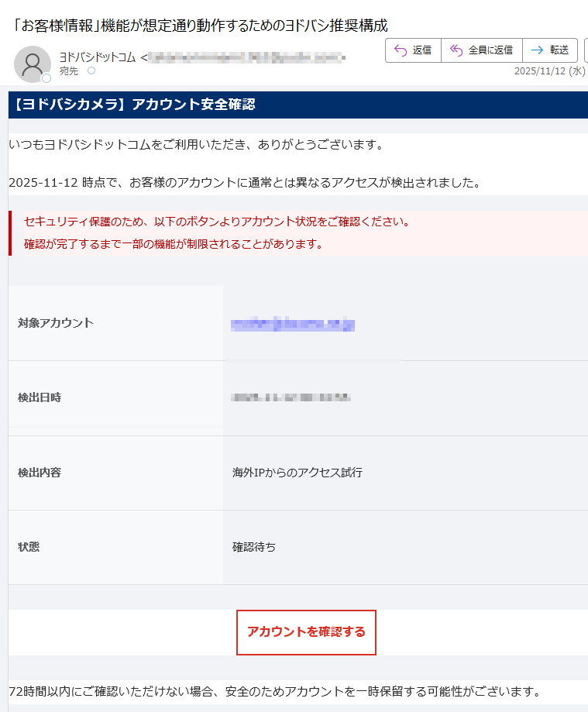This screenshot has width=588, height=712.
Task: Click the blurred 検出日時 timestamp value
Action: pos(291,397)
